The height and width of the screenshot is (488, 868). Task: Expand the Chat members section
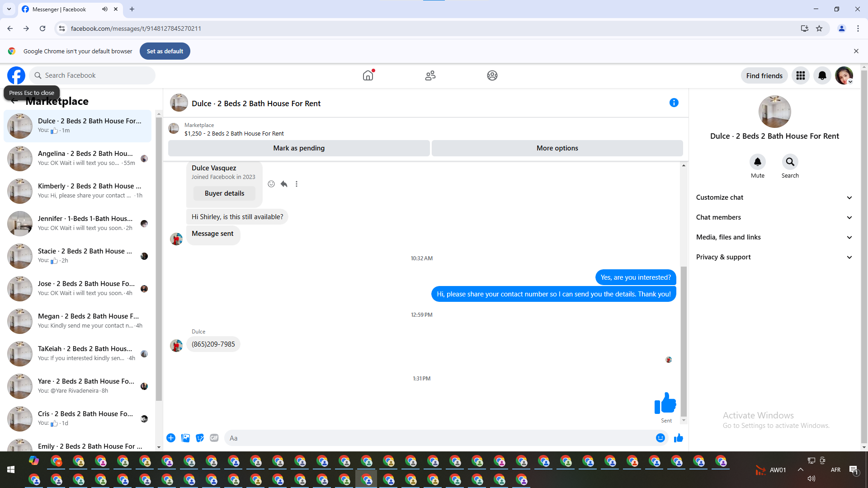[774, 217]
